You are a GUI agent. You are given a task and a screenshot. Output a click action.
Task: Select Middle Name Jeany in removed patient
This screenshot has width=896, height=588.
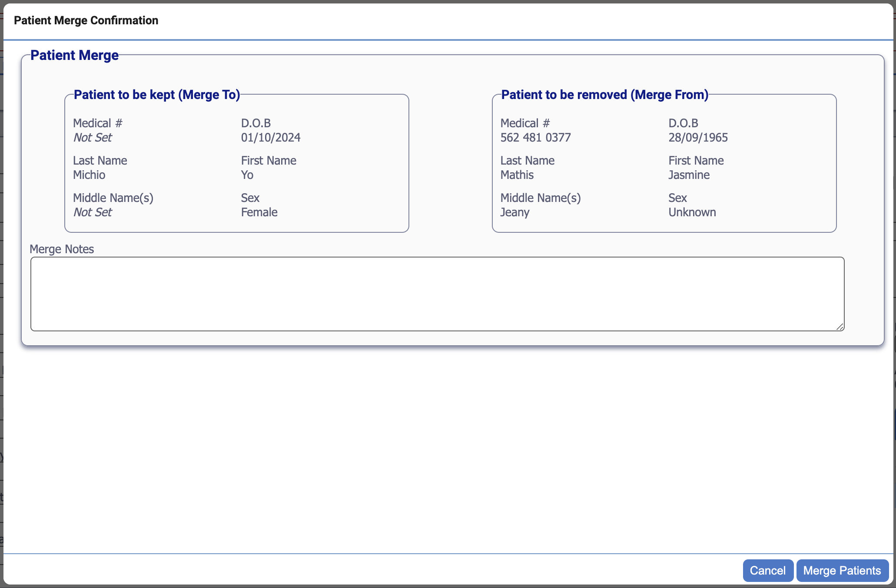(x=515, y=212)
